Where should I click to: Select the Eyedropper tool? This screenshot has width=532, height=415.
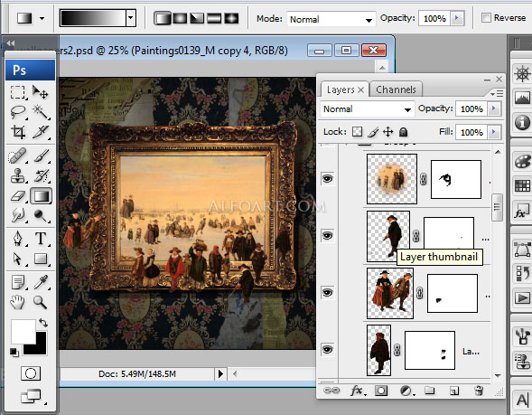coord(41,282)
